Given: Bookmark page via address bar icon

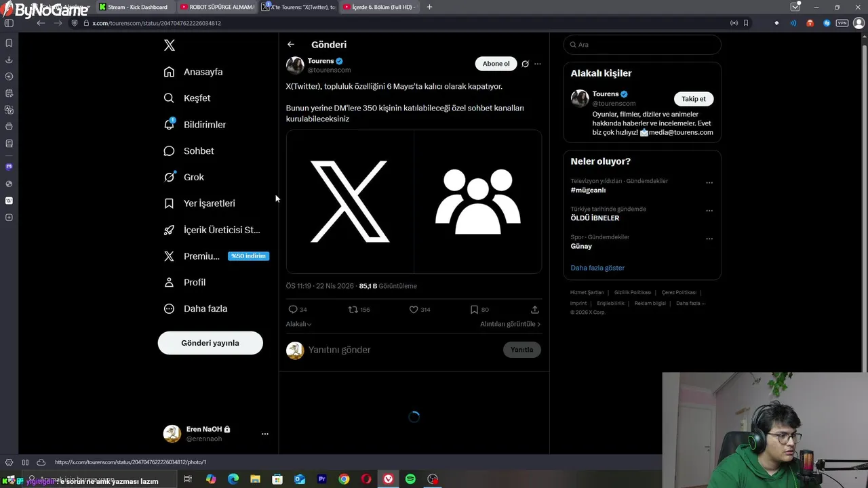Looking at the screenshot, I should (x=746, y=23).
